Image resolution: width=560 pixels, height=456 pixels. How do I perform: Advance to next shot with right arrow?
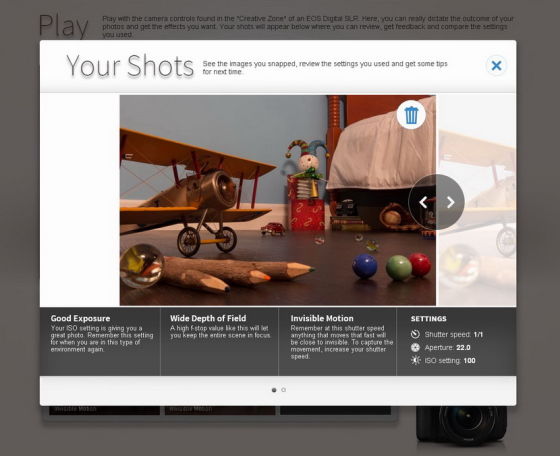[x=450, y=202]
